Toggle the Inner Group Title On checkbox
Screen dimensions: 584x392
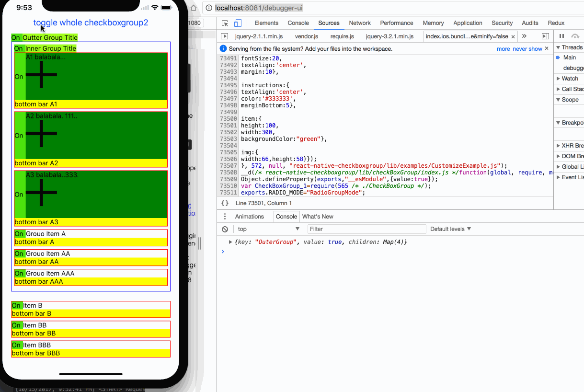[19, 48]
